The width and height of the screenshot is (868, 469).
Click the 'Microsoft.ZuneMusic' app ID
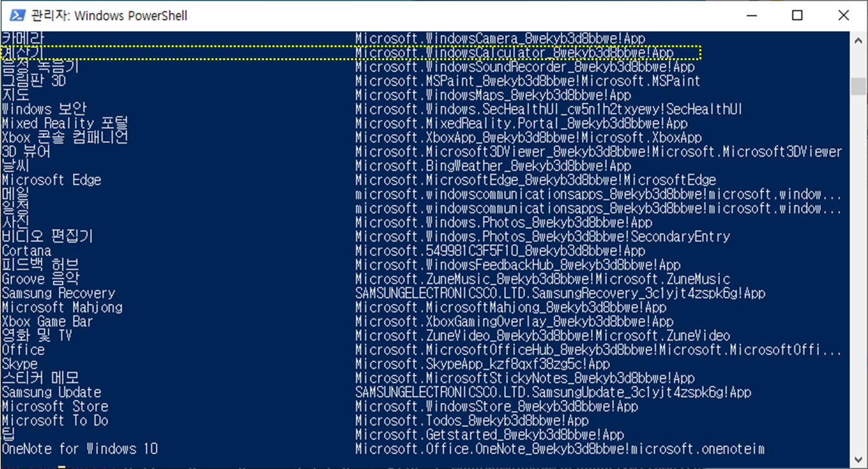click(x=543, y=280)
